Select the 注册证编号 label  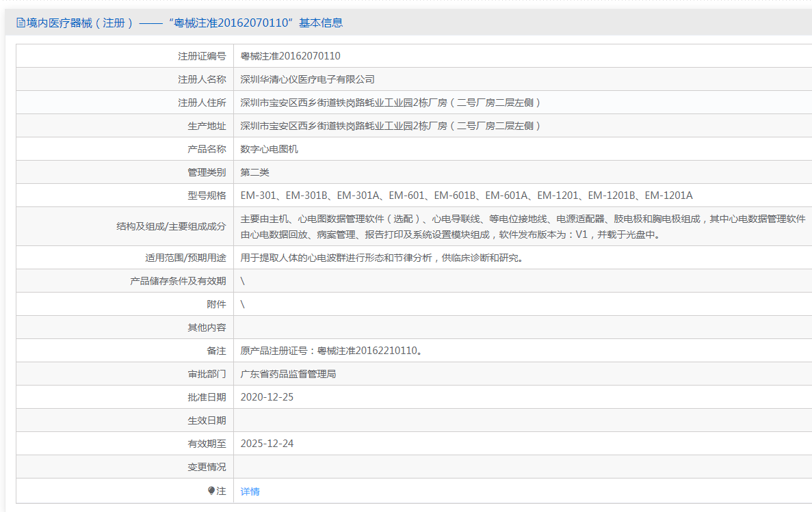tap(202, 56)
